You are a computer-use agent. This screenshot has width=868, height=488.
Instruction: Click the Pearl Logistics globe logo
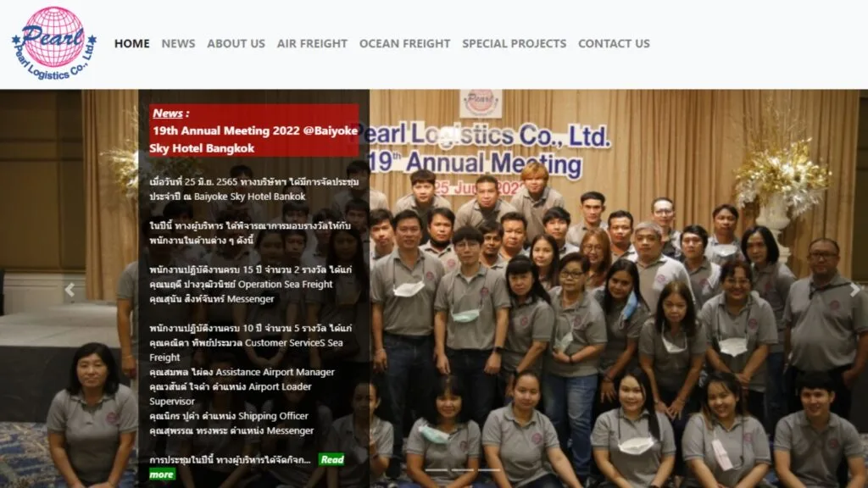[x=54, y=43]
